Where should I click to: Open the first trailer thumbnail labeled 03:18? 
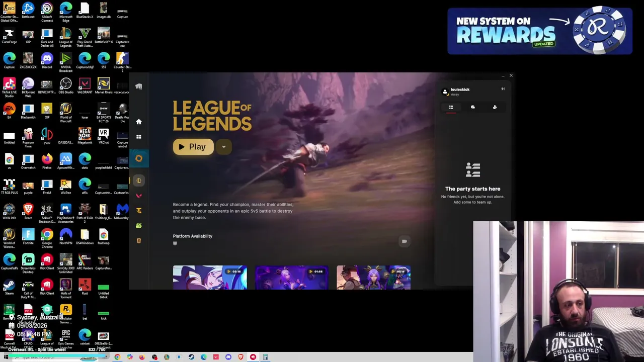210,278
